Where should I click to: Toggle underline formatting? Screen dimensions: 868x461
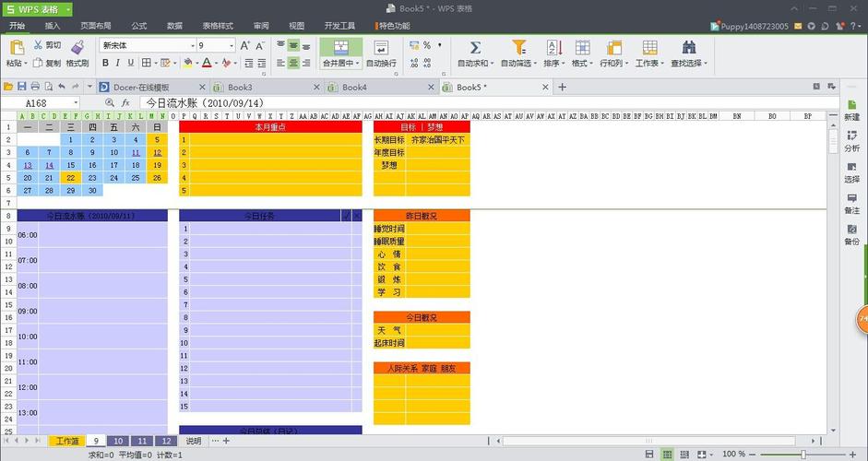[x=132, y=63]
